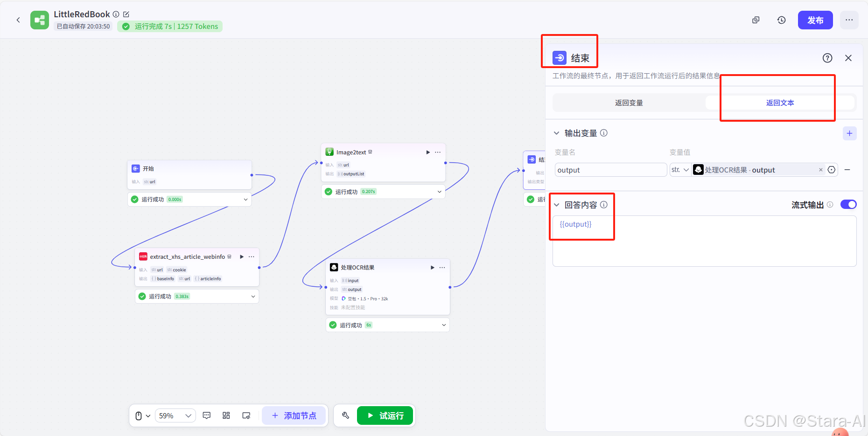This screenshot has width=868, height=436.
Task: Collapse the 输出变量 section
Action: click(x=556, y=133)
